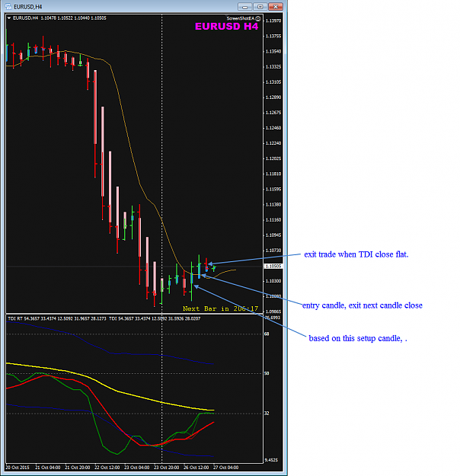Click the current price tag 1.10505
The height and width of the screenshot is (476, 460).
[273, 267]
